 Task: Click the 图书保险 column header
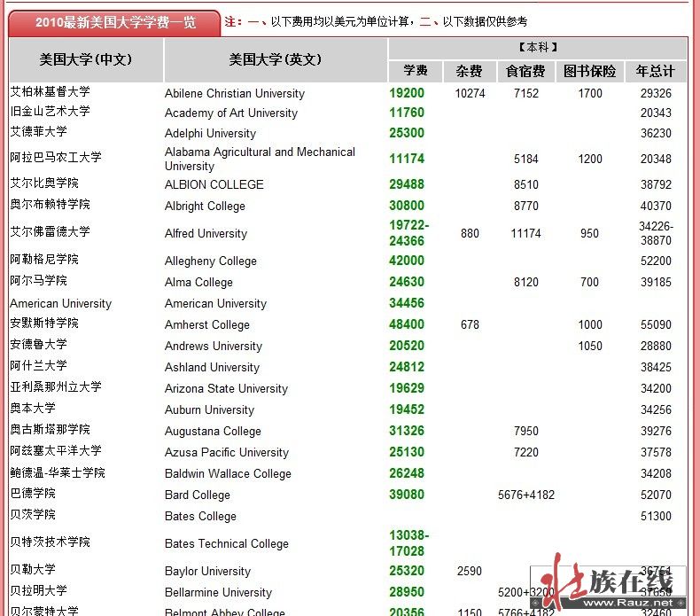tap(589, 71)
